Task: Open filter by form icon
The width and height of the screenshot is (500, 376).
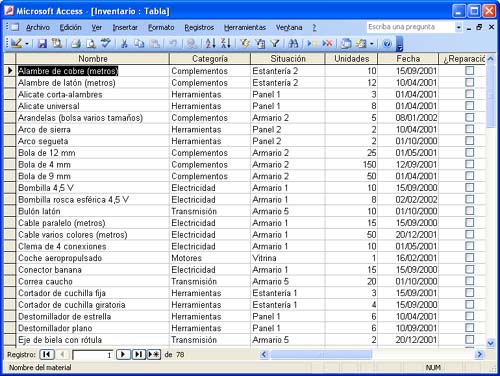Action: pos(260,43)
